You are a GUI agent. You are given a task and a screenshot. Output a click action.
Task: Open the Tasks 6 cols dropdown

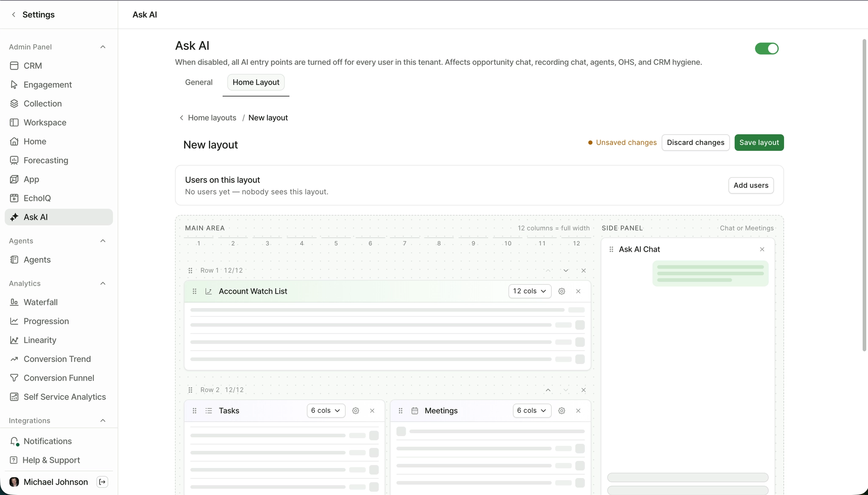[x=326, y=411]
